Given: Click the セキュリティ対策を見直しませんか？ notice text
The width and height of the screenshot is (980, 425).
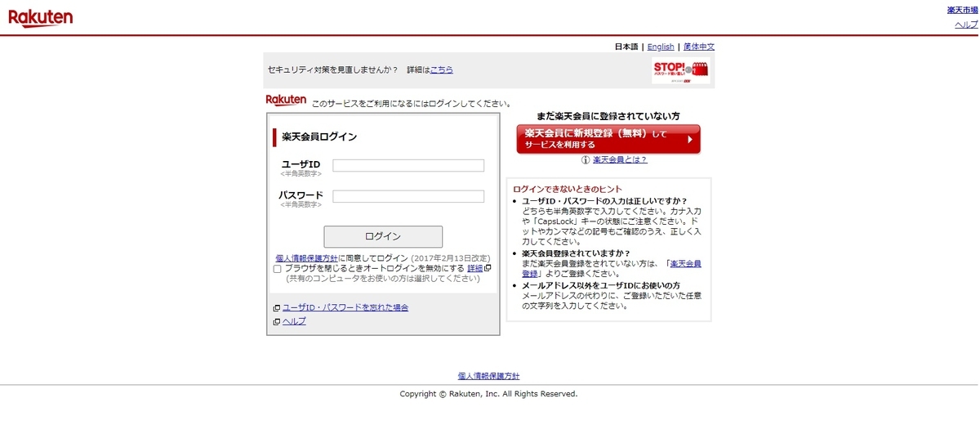Looking at the screenshot, I should coord(333,69).
